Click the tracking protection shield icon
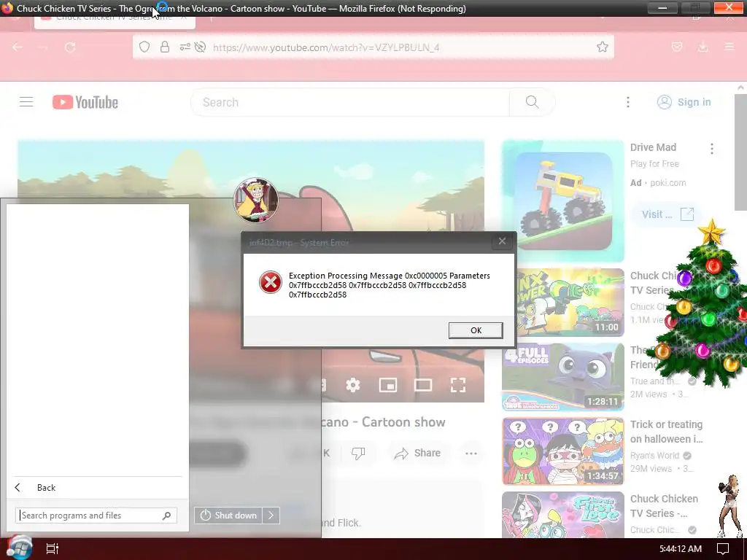Image resolution: width=747 pixels, height=560 pixels. click(144, 47)
